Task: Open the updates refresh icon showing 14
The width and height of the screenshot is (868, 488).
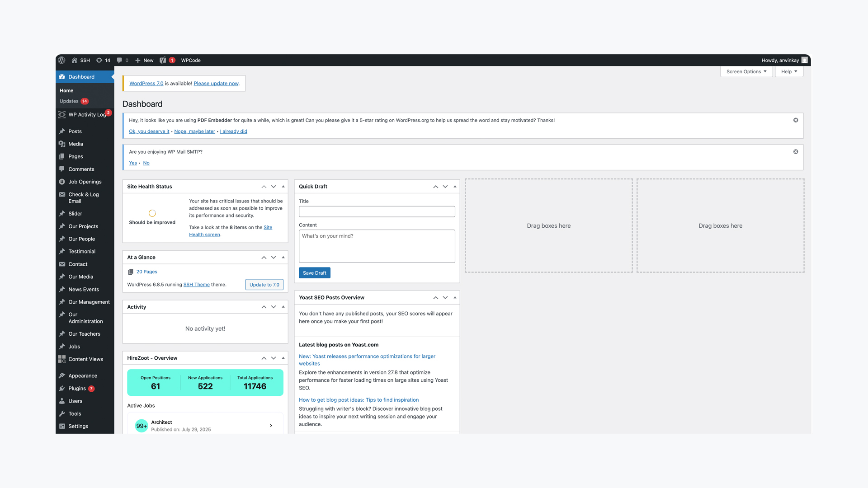Action: click(99, 60)
